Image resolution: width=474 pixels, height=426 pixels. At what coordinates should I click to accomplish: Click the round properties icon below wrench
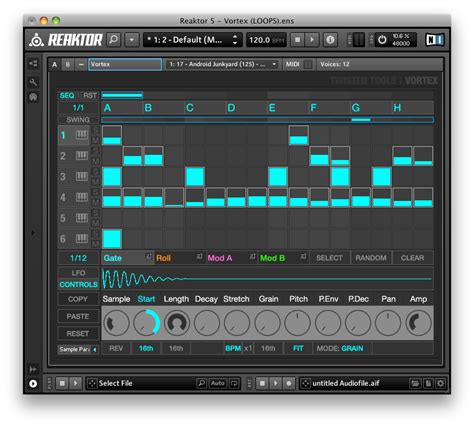click(x=33, y=97)
